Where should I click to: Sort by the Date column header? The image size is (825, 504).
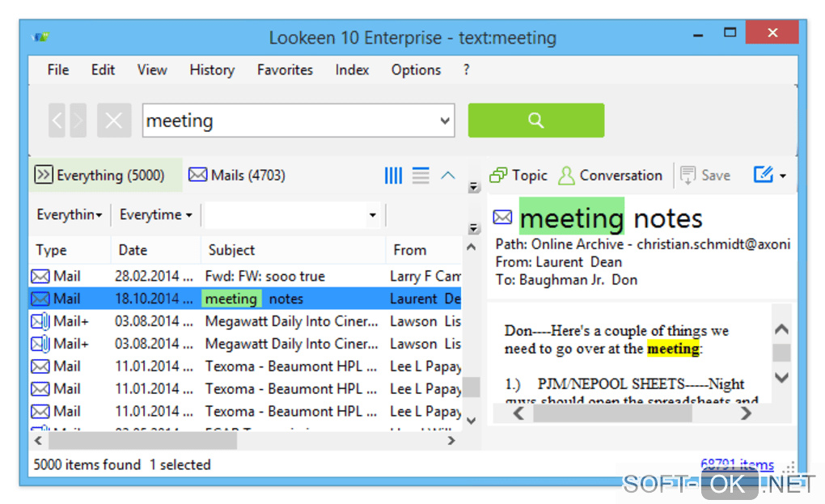(156, 250)
